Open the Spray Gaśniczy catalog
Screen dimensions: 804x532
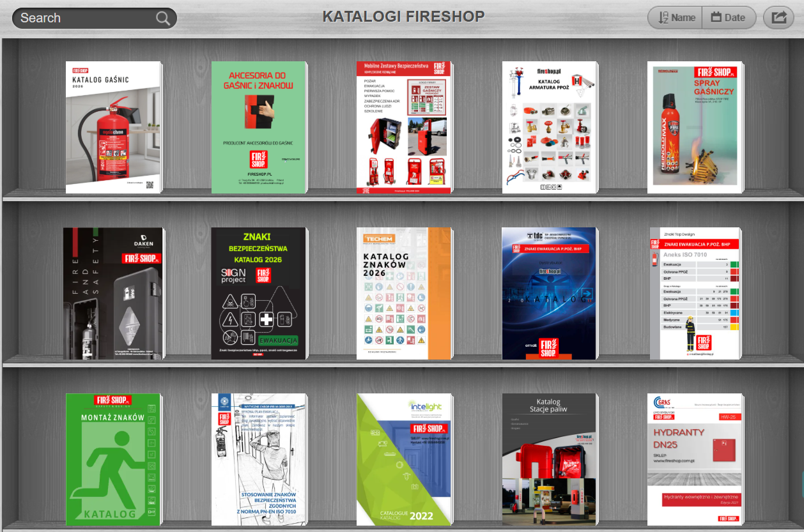pos(694,127)
